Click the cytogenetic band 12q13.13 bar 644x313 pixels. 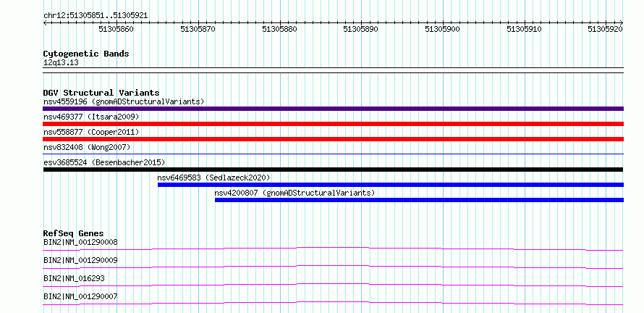(x=333, y=70)
